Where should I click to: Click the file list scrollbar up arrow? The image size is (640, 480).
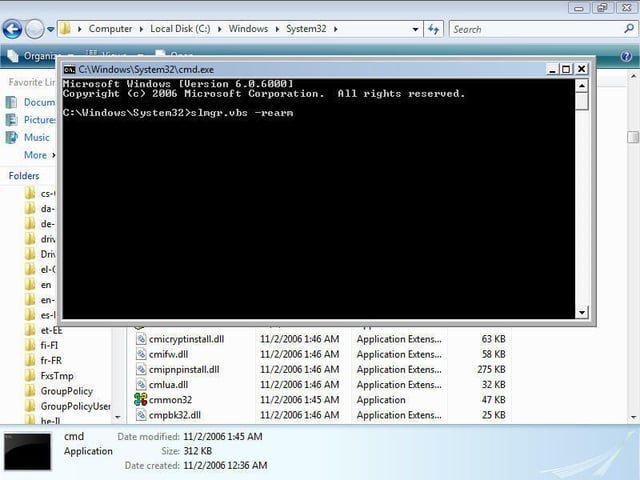pyautogui.click(x=633, y=76)
